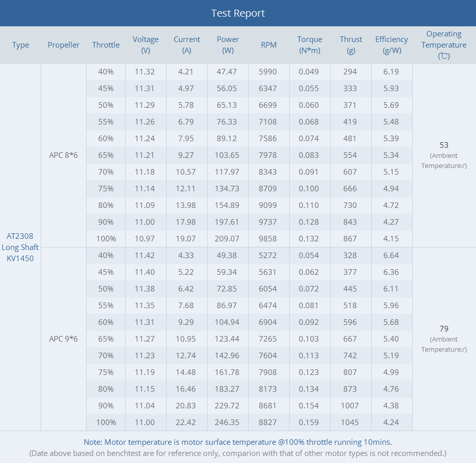Click the Operating Temperature column header
The width and height of the screenshot is (476, 463).
click(x=444, y=45)
